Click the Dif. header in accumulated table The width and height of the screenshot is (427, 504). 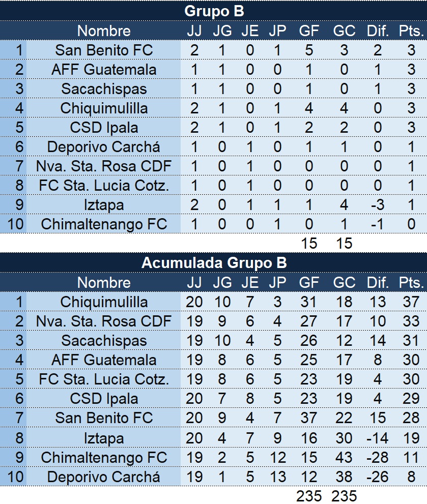pos(378,282)
